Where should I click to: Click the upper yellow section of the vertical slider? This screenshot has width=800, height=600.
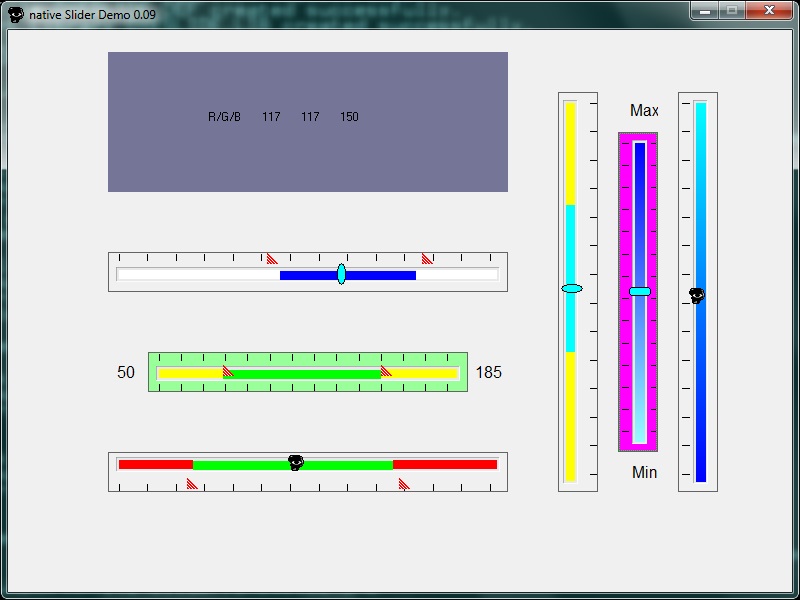pyautogui.click(x=570, y=150)
